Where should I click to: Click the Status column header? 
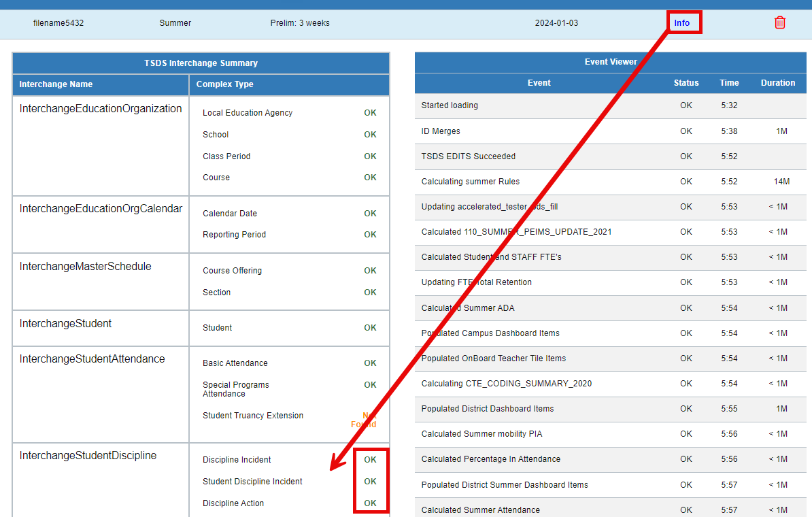(686, 82)
